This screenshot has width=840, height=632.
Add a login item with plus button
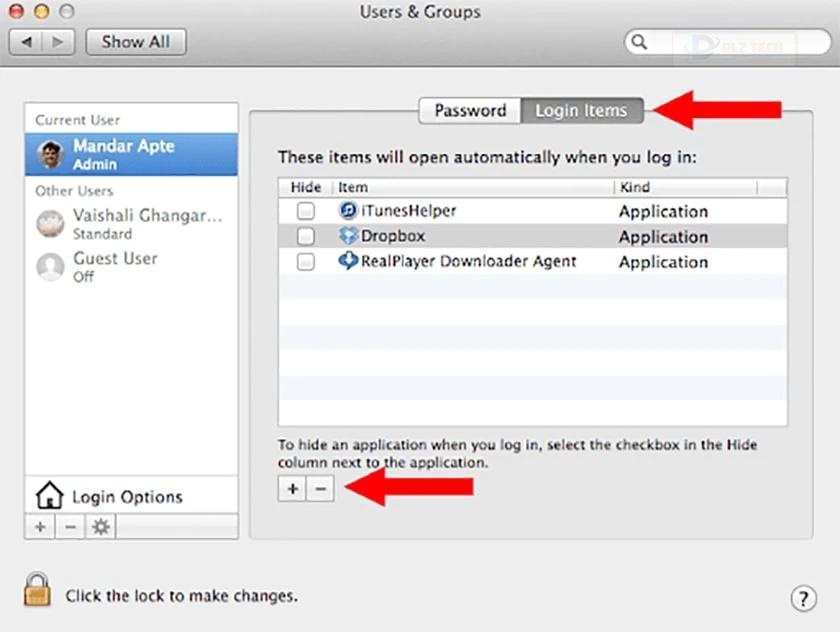point(292,488)
